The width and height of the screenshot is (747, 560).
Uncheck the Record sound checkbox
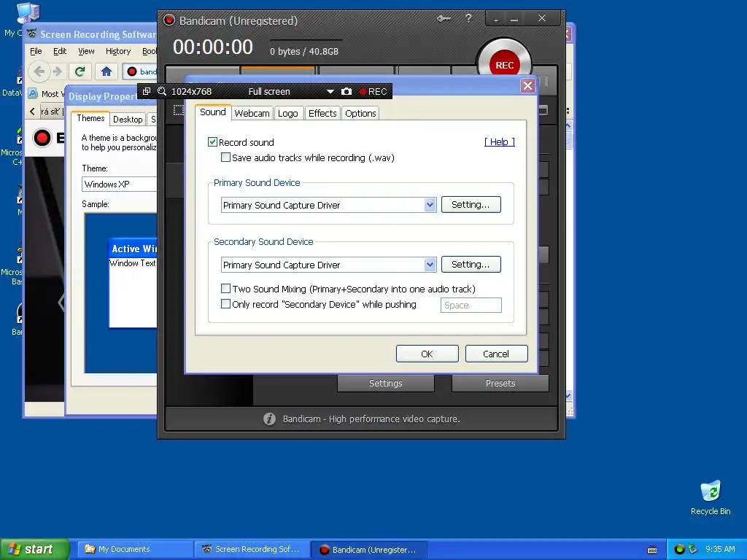[212, 142]
